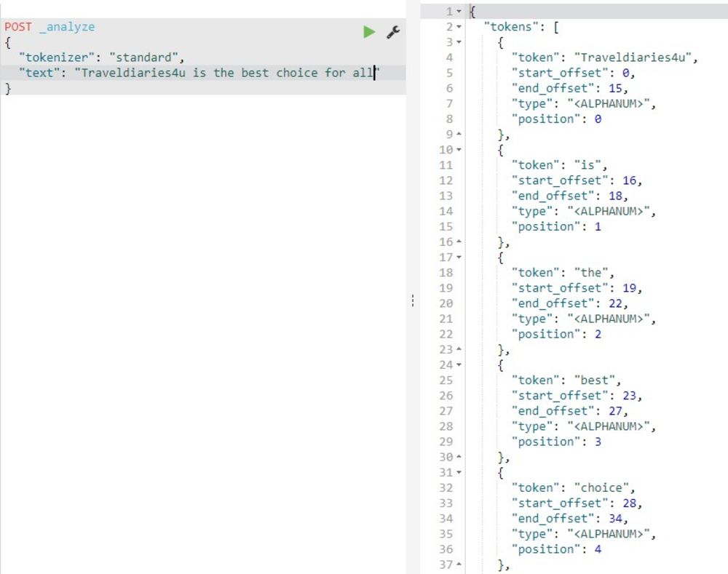Click "start_offset": 19 line

tap(577, 287)
